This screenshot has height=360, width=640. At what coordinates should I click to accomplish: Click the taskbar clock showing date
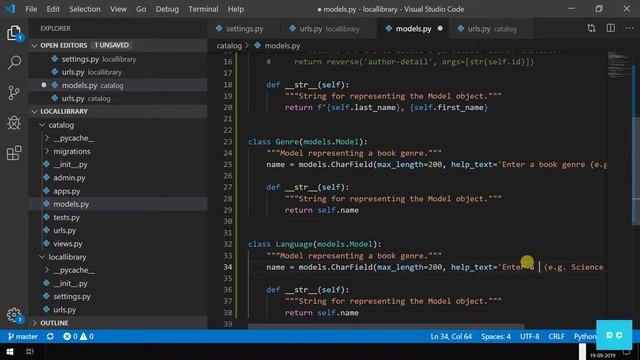point(602,355)
